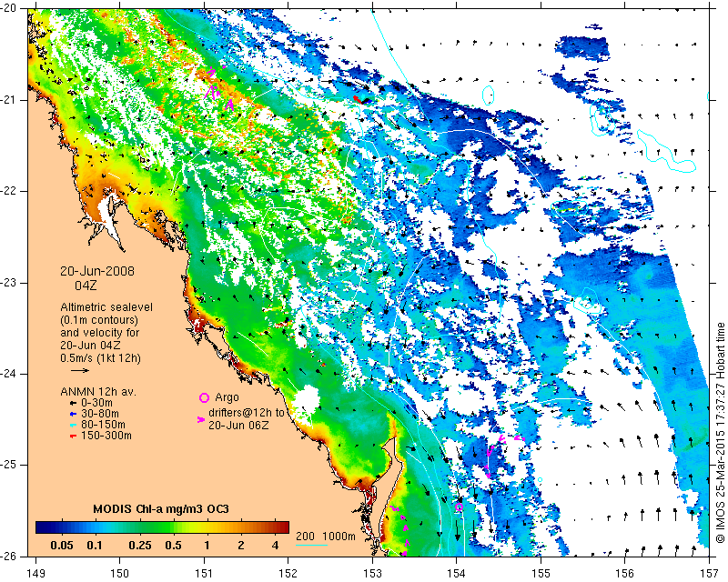Click the blue 30-80m arrow legend symbol
Image resolution: width=728 pixels, height=582 pixels.
pos(73,414)
